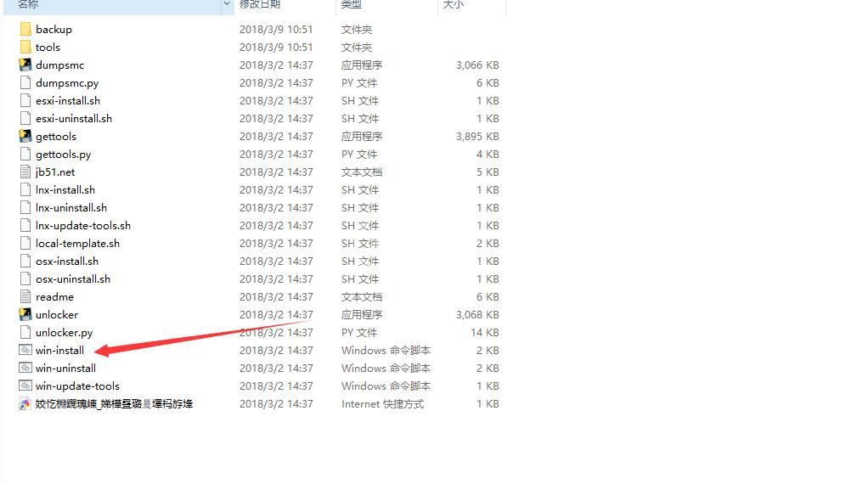
Task: Select the readme text document icon
Action: pyautogui.click(x=25, y=296)
